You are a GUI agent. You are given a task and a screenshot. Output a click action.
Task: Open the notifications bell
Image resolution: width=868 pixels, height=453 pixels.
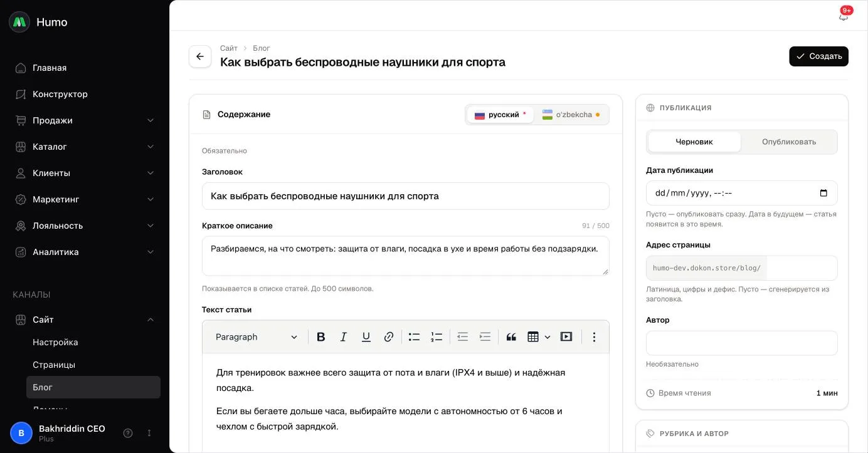(844, 16)
